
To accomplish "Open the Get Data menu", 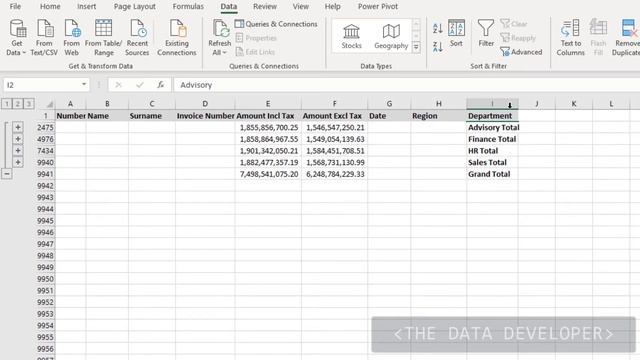I will [17, 38].
